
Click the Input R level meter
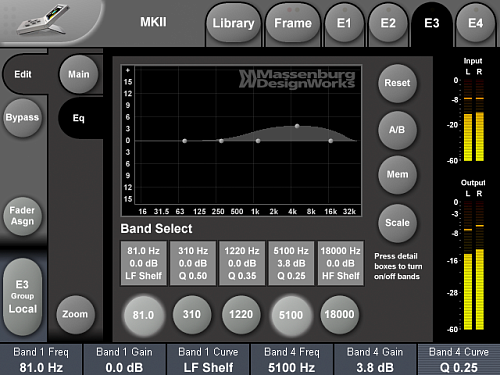point(480,121)
